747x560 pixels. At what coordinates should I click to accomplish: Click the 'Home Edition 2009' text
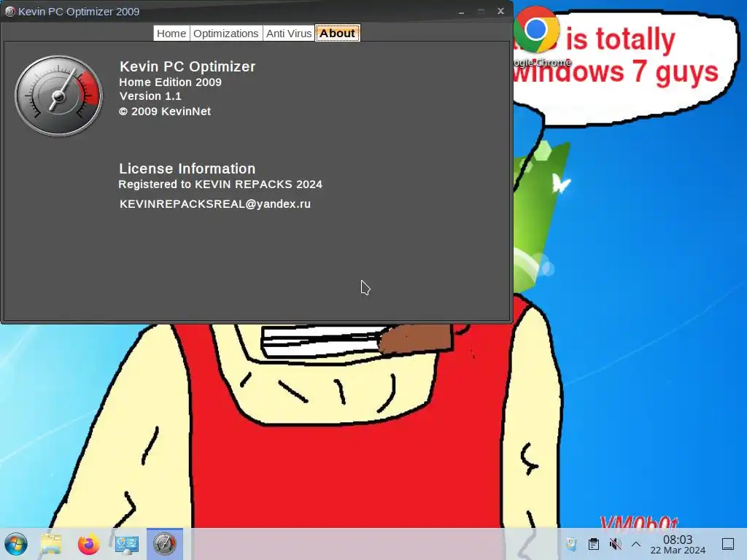click(x=170, y=82)
